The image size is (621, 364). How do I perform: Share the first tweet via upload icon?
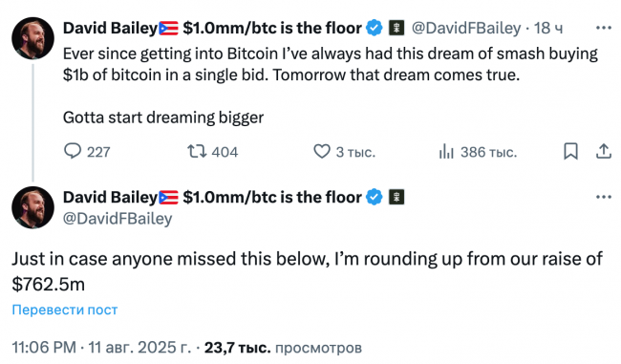604,151
